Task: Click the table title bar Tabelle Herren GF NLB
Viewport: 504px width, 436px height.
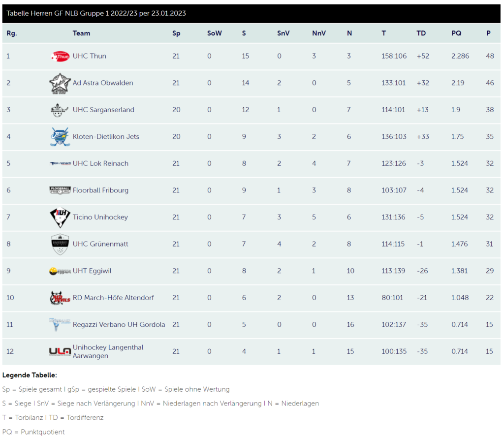Action: coord(252,13)
